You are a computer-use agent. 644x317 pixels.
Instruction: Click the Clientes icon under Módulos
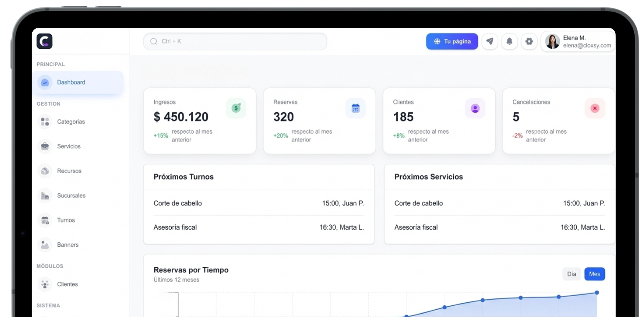(44, 284)
